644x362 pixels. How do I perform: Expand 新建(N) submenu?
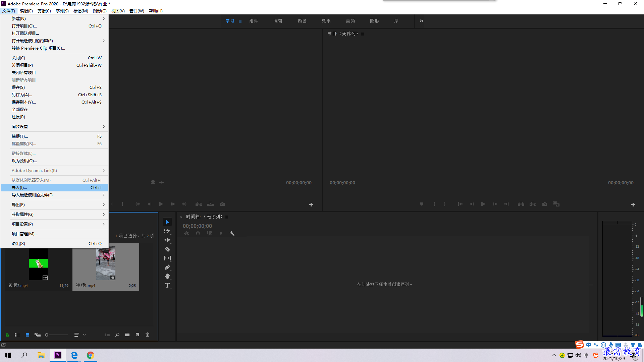pyautogui.click(x=54, y=19)
